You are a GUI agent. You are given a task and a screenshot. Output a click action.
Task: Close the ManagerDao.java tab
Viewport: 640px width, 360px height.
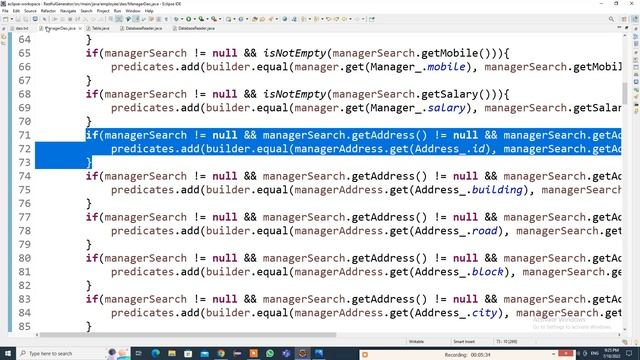click(80, 28)
